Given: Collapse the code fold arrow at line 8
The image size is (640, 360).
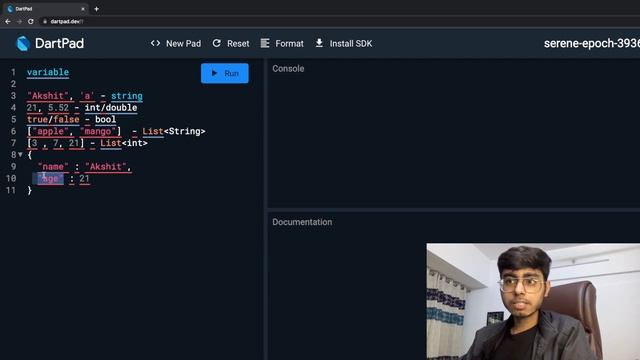Looking at the screenshot, I should pos(20,155).
